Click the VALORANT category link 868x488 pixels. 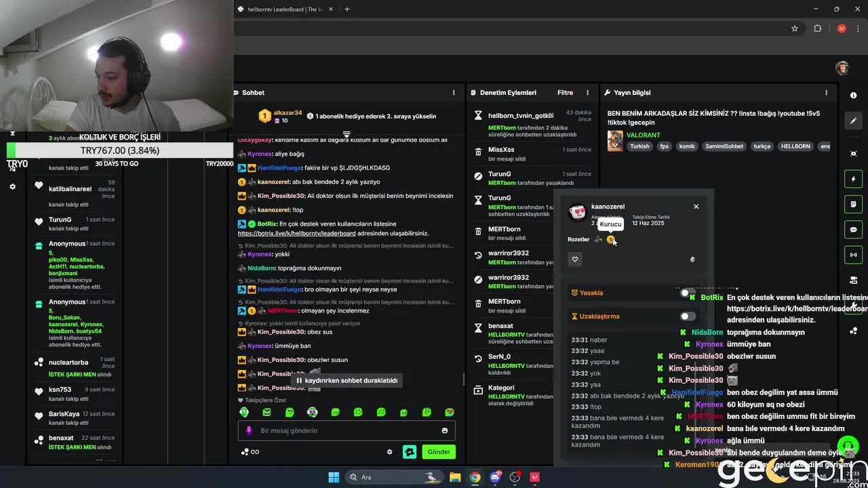tap(643, 136)
